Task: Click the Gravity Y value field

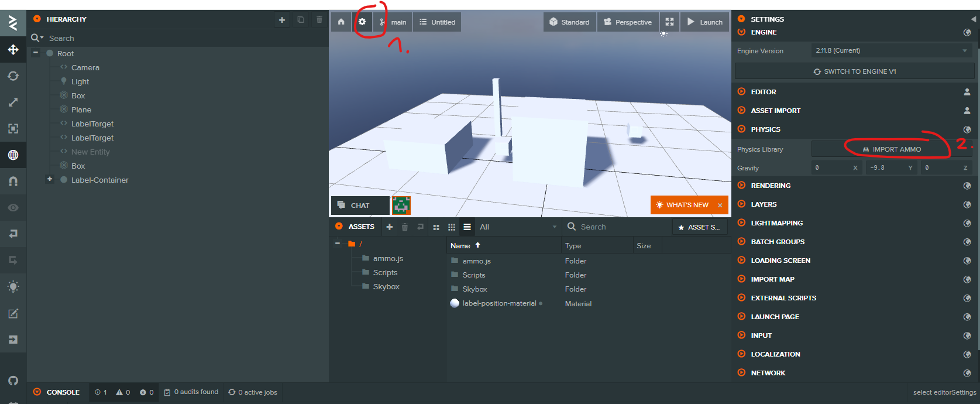Action: 890,168
